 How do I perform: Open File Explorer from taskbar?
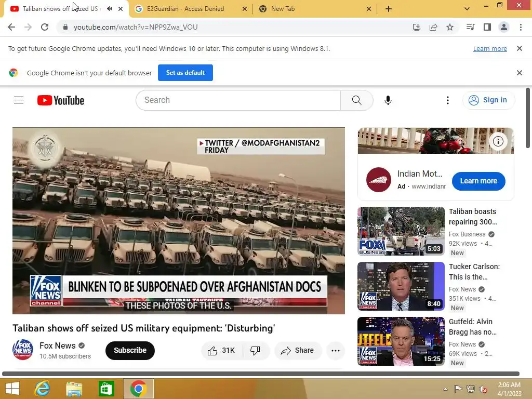pyautogui.click(x=74, y=389)
